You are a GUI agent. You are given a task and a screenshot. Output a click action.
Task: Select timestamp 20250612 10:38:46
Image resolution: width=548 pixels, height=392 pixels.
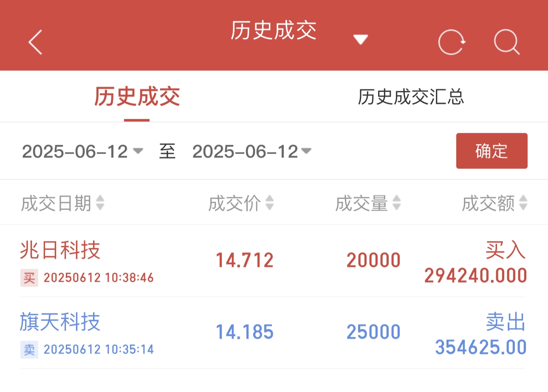coord(99,278)
